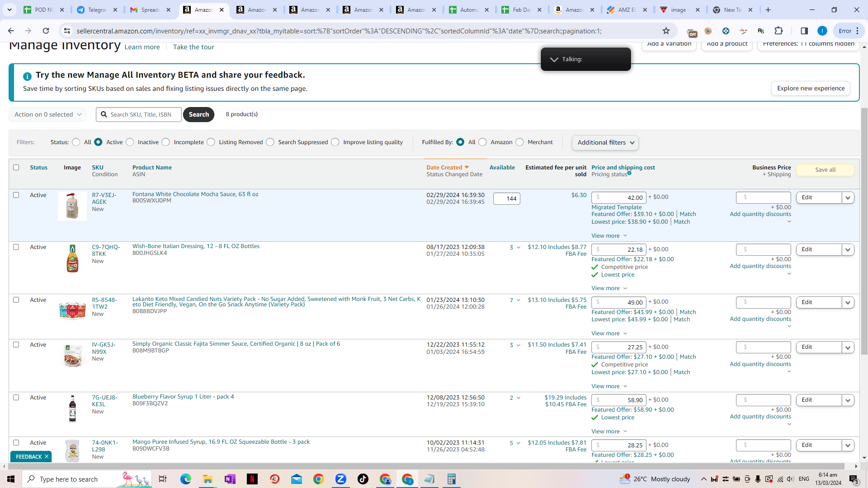
Task: Switch to the Telegram browser tab
Action: (97, 9)
